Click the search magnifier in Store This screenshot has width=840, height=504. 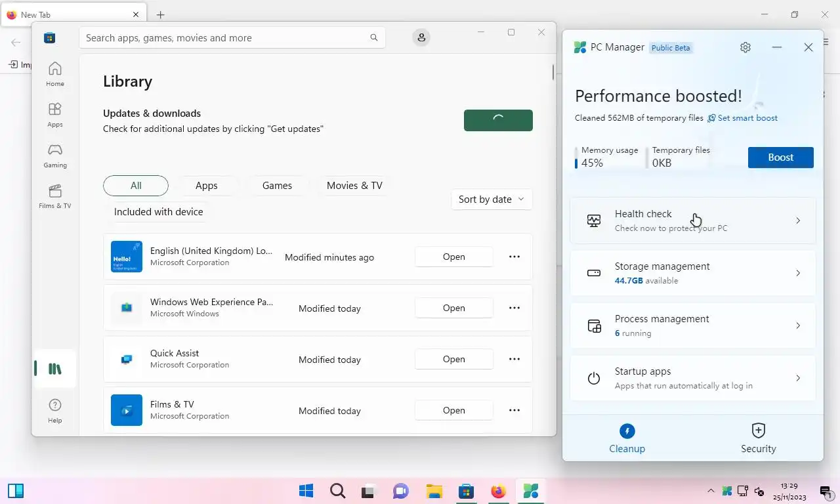coord(374,38)
